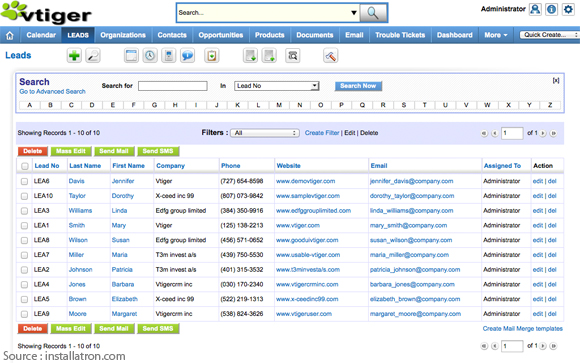Open Create Mail Merge templates link
The image size is (580, 363).
(x=523, y=329)
